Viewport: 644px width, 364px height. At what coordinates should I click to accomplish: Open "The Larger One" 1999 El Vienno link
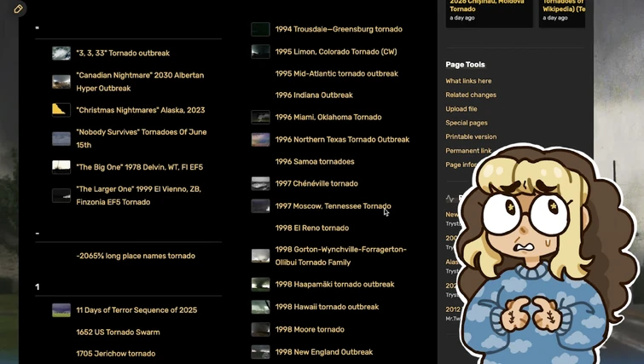pyautogui.click(x=138, y=195)
